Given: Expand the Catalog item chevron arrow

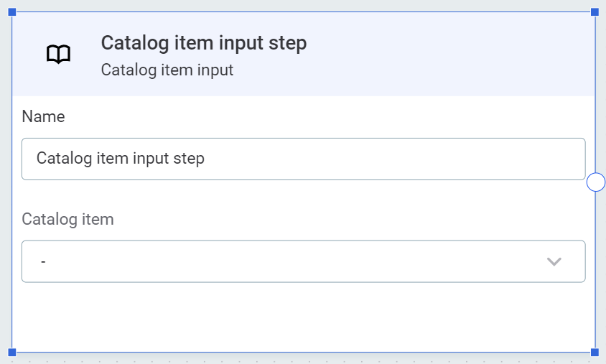Looking at the screenshot, I should point(554,261).
